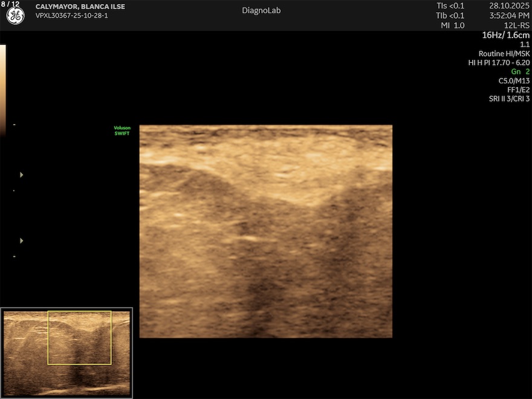Click the exam ID VPXL30367-25-10-28-1
This screenshot has width=532, height=399.
[x=71, y=16]
